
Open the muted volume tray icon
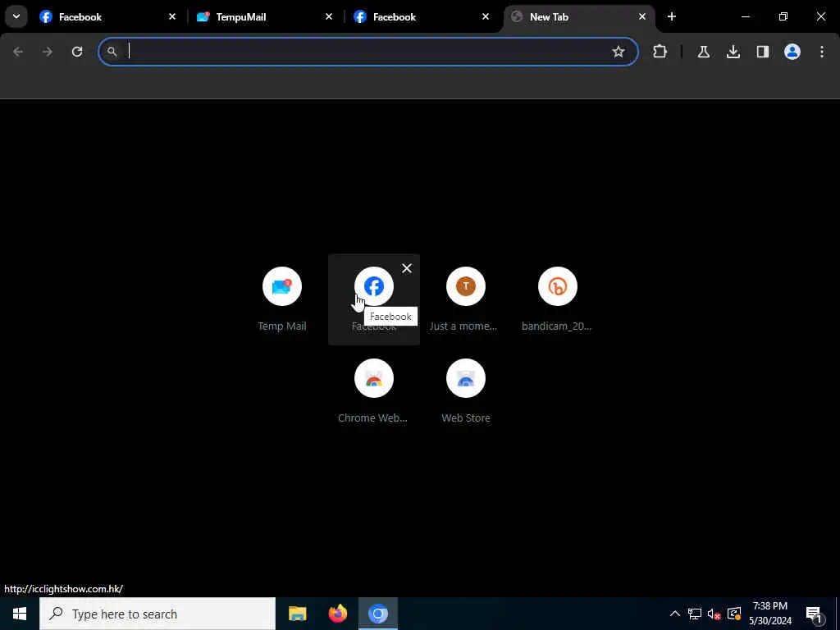tap(714, 614)
